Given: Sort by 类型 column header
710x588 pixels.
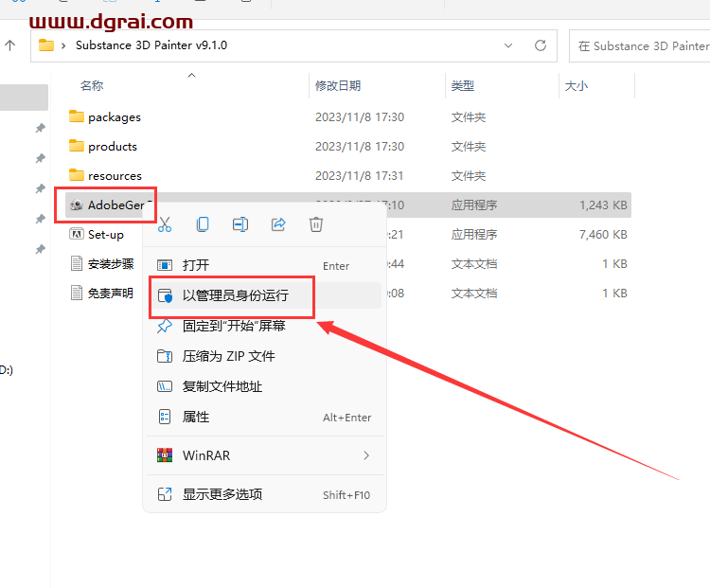Looking at the screenshot, I should (x=462, y=85).
